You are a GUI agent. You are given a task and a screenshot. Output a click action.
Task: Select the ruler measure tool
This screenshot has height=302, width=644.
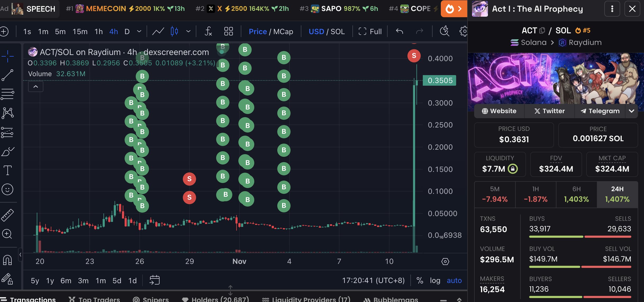coord(7,215)
